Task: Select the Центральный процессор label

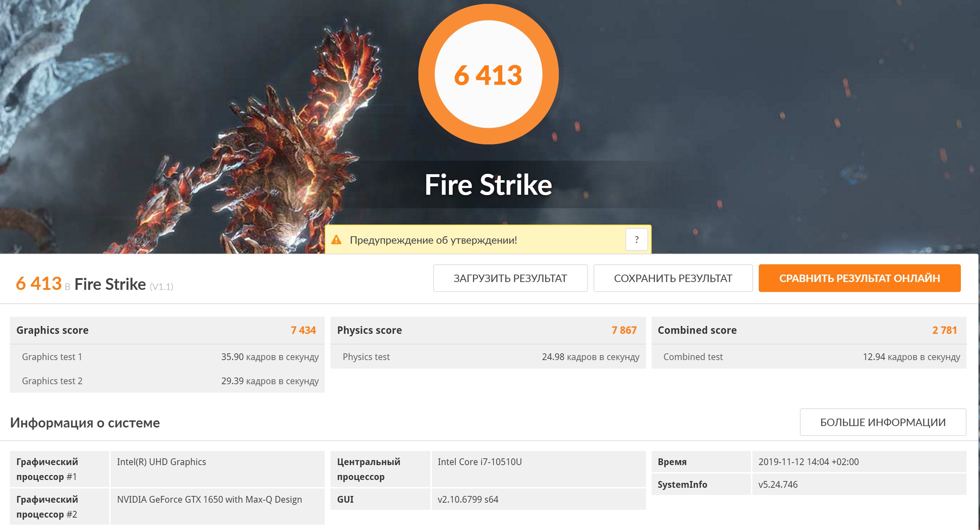Action: point(369,469)
